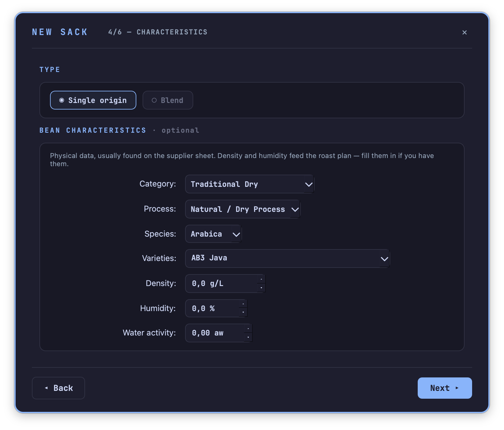504x430 pixels.
Task: Increase the Density value
Action: [261, 279]
